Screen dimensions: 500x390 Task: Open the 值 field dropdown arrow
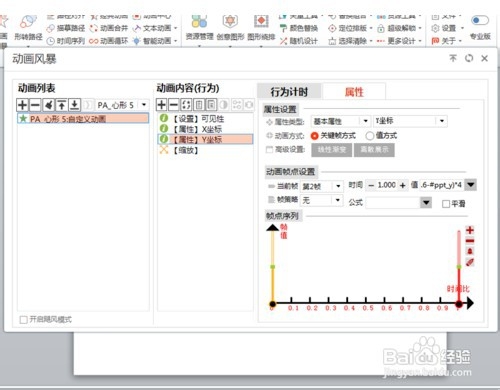pos(471,184)
